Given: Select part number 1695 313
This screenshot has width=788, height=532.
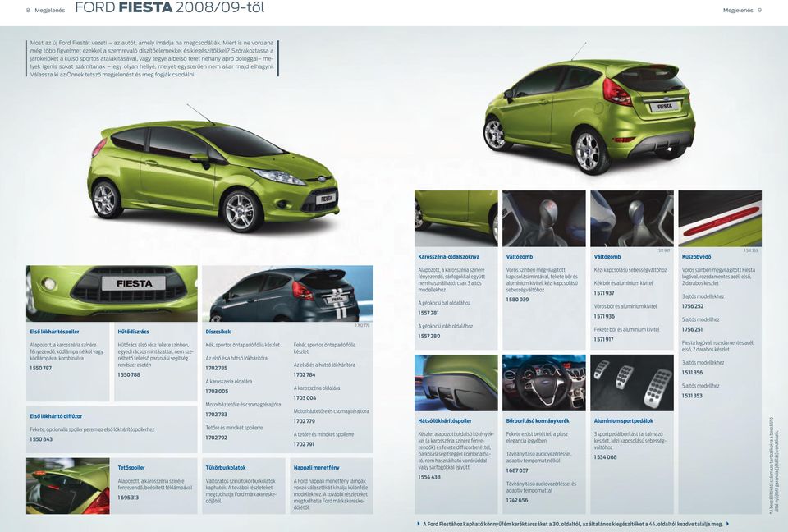Looking at the screenshot, I should point(128,498).
